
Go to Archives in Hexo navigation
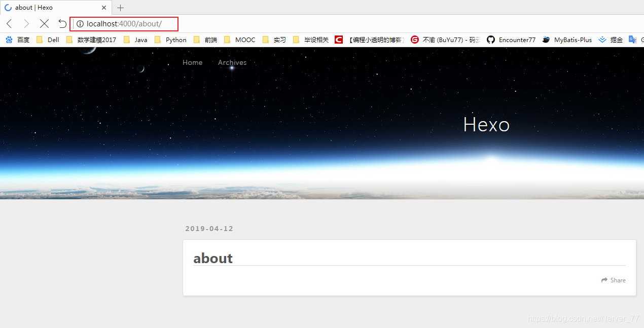click(232, 62)
